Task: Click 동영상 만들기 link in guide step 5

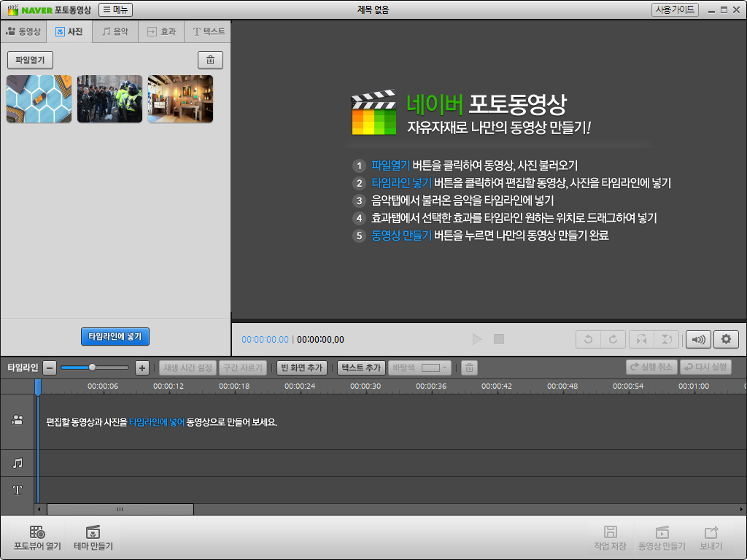Action: (x=401, y=236)
